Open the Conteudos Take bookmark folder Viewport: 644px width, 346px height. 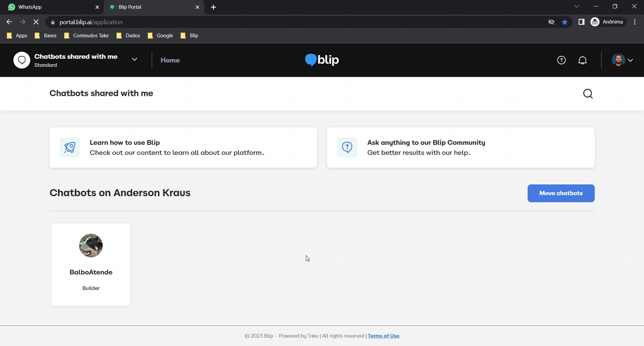point(87,36)
